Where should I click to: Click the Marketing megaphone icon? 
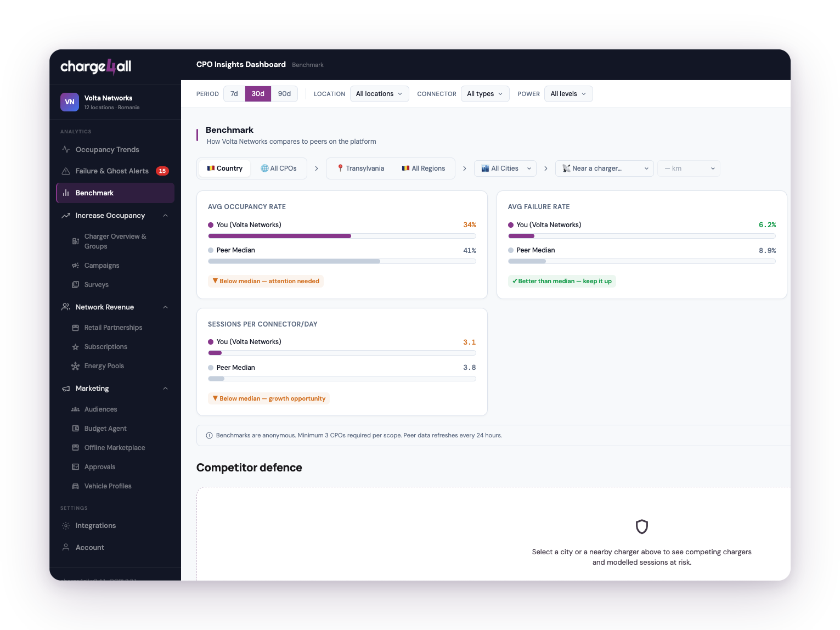pos(66,389)
